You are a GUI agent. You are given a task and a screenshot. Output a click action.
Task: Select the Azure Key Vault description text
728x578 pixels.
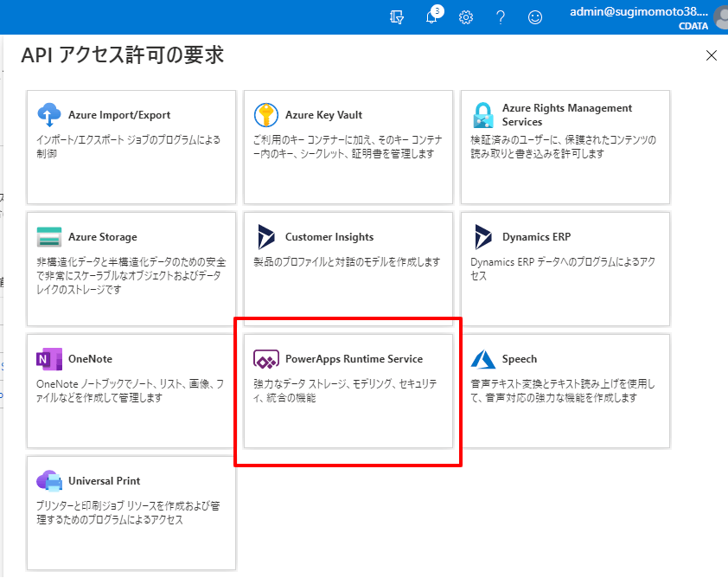coord(348,146)
